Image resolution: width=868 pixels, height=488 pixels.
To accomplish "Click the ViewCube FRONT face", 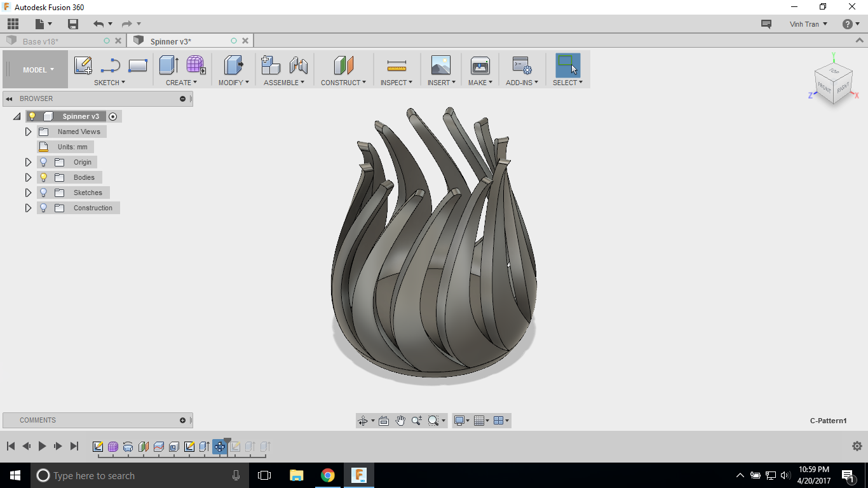I will pos(824,89).
